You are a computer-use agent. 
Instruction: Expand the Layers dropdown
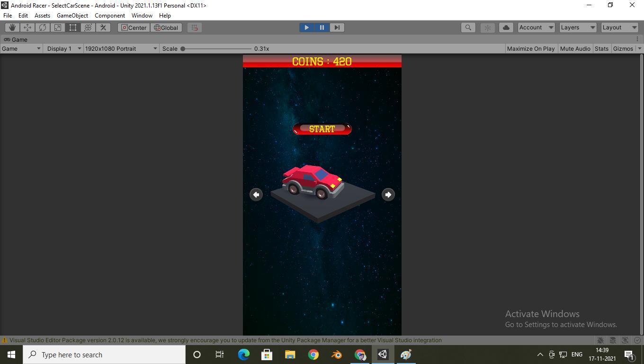click(x=577, y=27)
